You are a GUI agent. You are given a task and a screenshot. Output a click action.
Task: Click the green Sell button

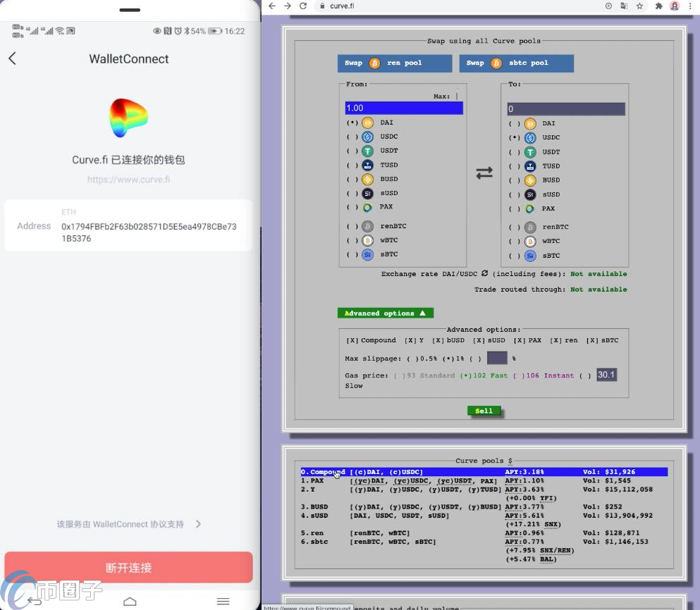click(484, 411)
